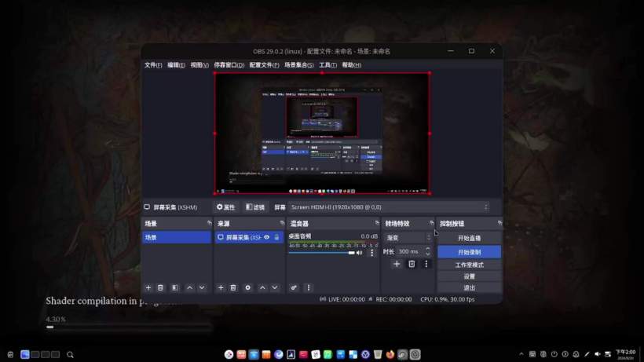Open scene filters icon in the scenes panel toolbar
644x362 pixels.
(x=175, y=287)
